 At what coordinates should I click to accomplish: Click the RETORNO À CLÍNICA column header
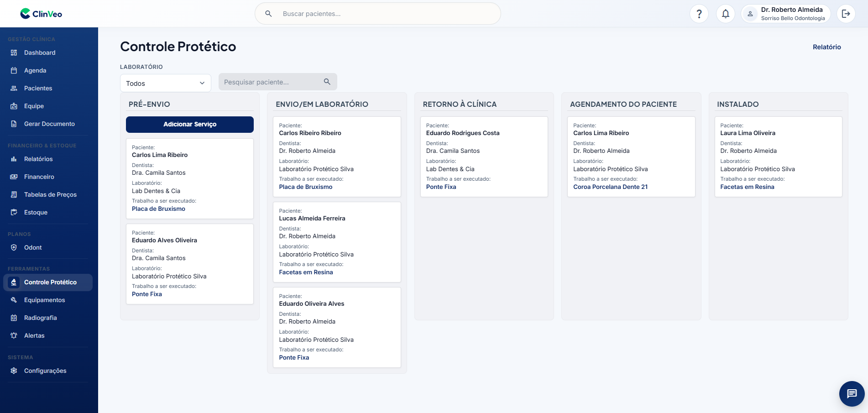460,104
